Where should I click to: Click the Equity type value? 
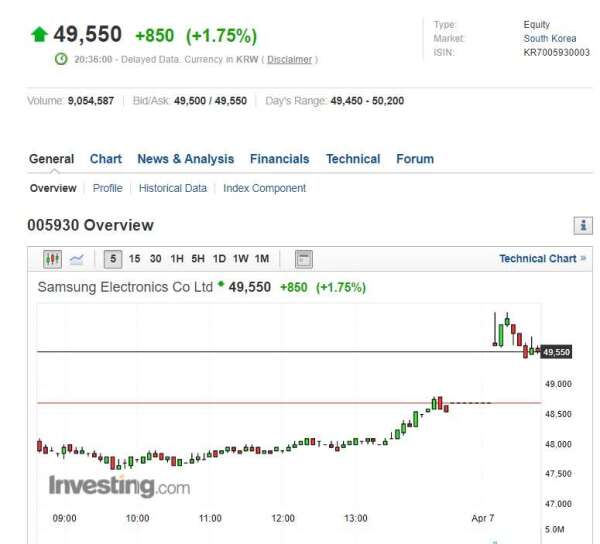pyautogui.click(x=537, y=25)
